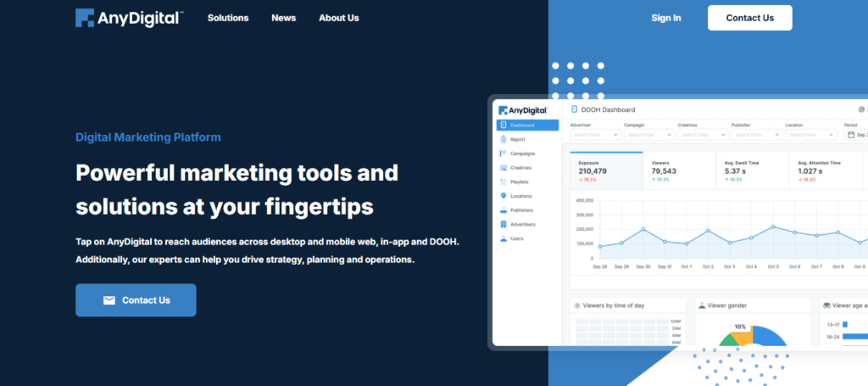Click the Dashboard icon in sidebar
This screenshot has width=868, height=386.
coord(504,126)
